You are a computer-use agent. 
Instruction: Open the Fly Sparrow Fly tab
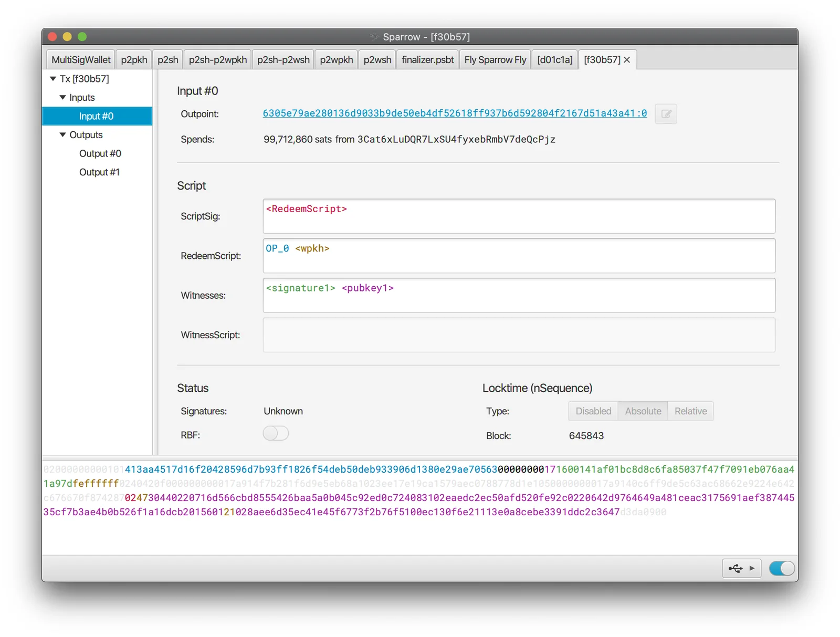495,60
